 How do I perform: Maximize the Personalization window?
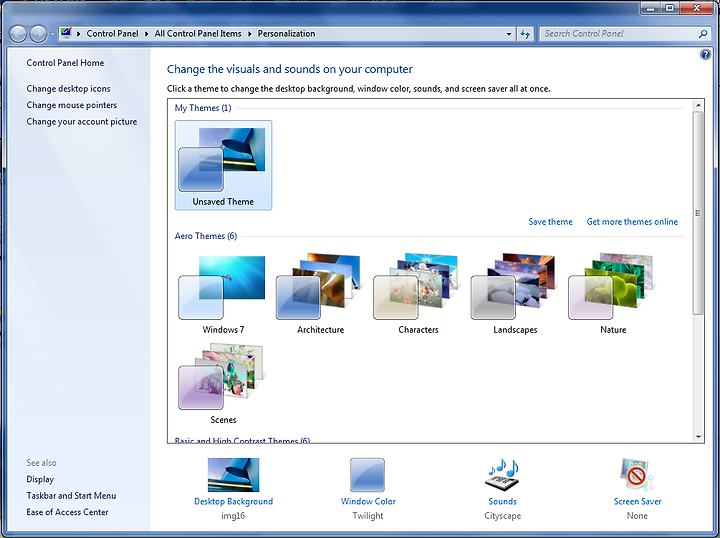pos(670,8)
